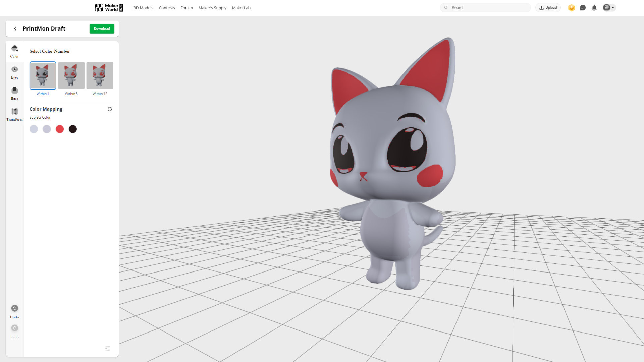The width and height of the screenshot is (644, 362).
Task: Open the Eyes panel tab
Action: coord(14,72)
